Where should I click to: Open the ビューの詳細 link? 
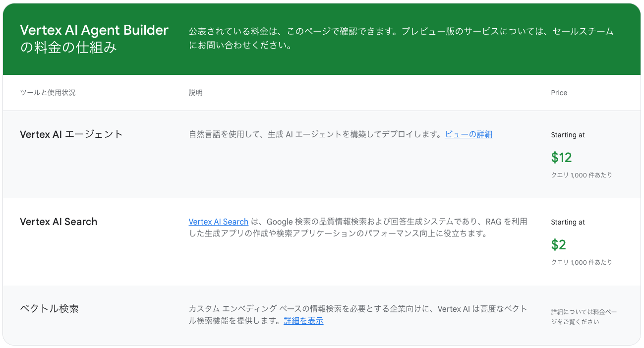468,134
